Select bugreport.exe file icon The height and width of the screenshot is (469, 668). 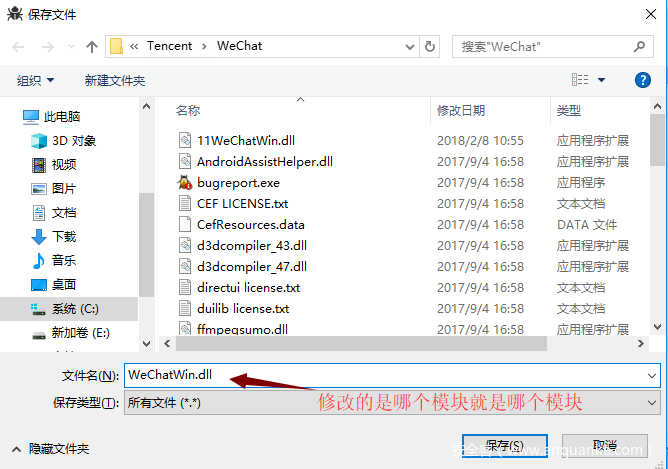click(x=185, y=183)
